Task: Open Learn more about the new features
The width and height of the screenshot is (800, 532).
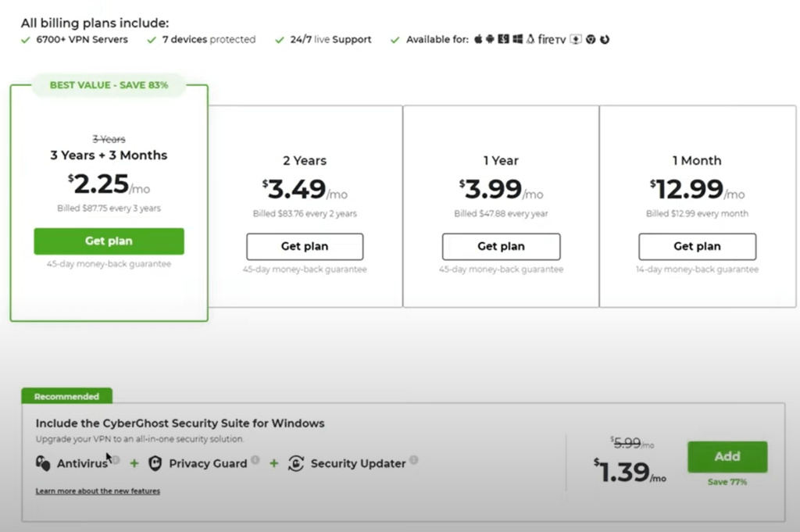Action: coord(98,491)
